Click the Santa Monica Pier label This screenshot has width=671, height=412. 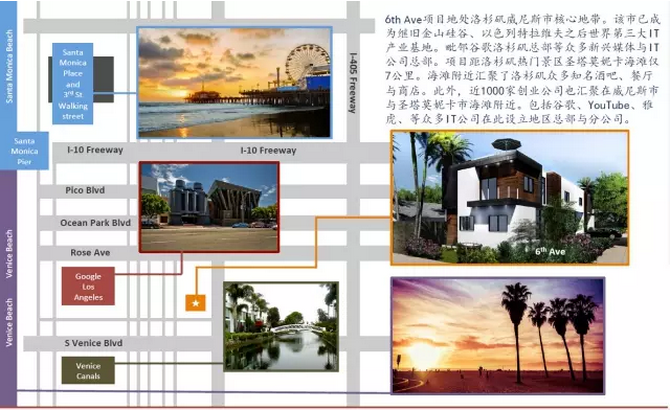click(x=24, y=151)
